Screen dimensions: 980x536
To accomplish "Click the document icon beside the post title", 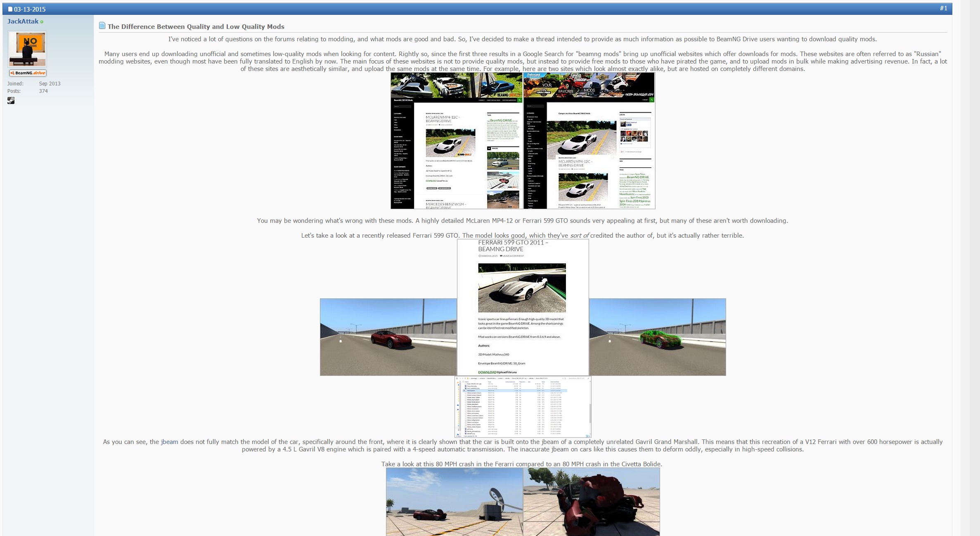I will click(102, 26).
